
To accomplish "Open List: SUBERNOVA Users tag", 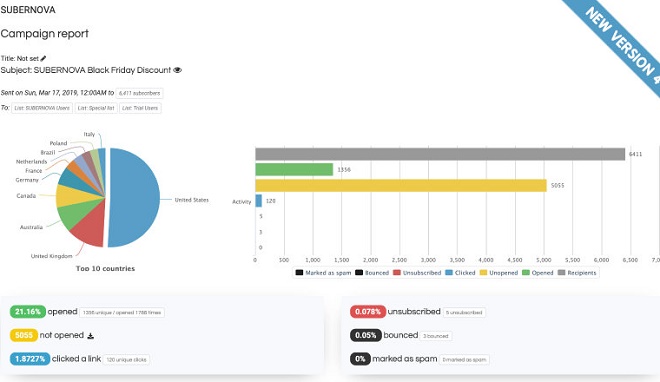I will pyautogui.click(x=42, y=108).
